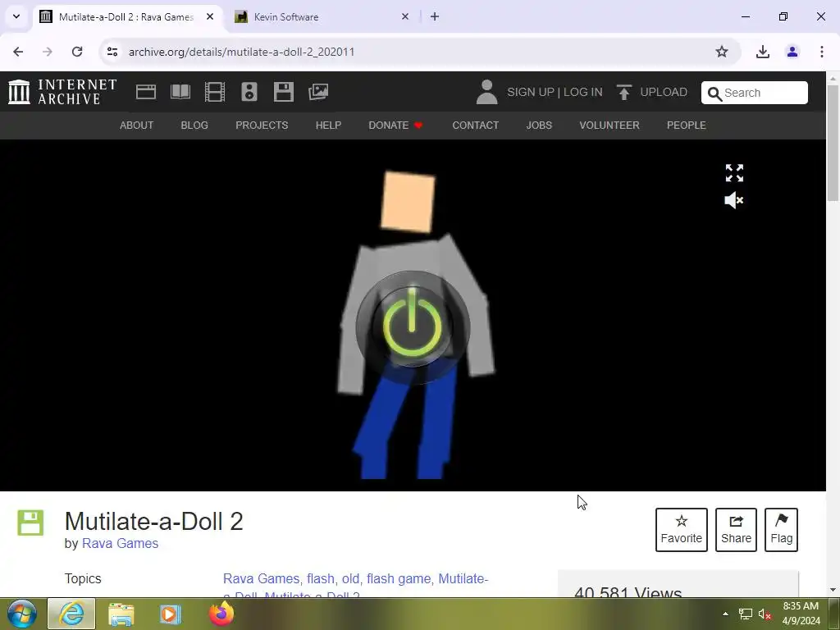Viewport: 840px width, 630px height.
Task: Click the address bar URL
Action: click(242, 52)
